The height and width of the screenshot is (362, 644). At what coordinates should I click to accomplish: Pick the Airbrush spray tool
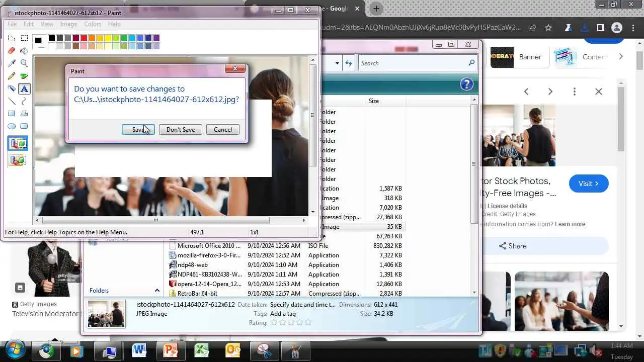click(12, 88)
